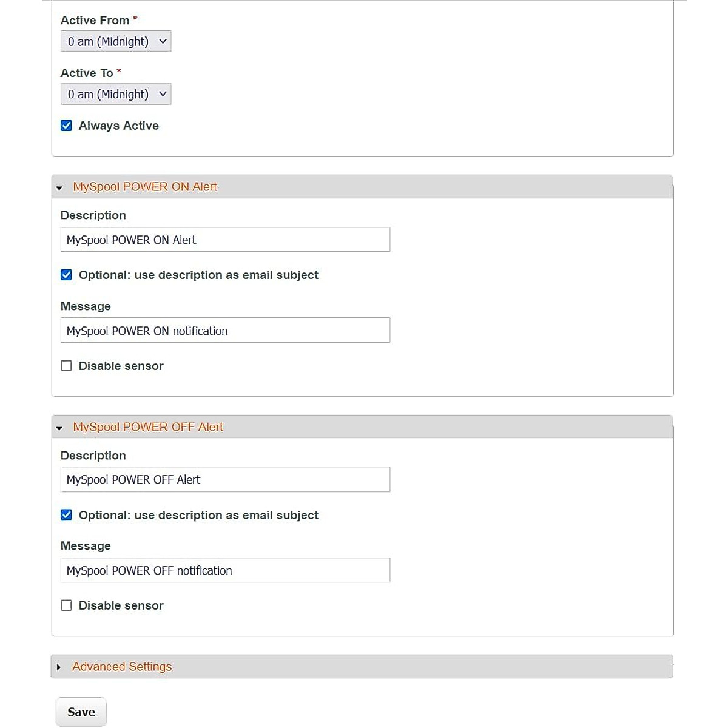Focus the POWER OFF notification Message field
Viewport: 728px width, 728px height.
pyautogui.click(x=225, y=570)
